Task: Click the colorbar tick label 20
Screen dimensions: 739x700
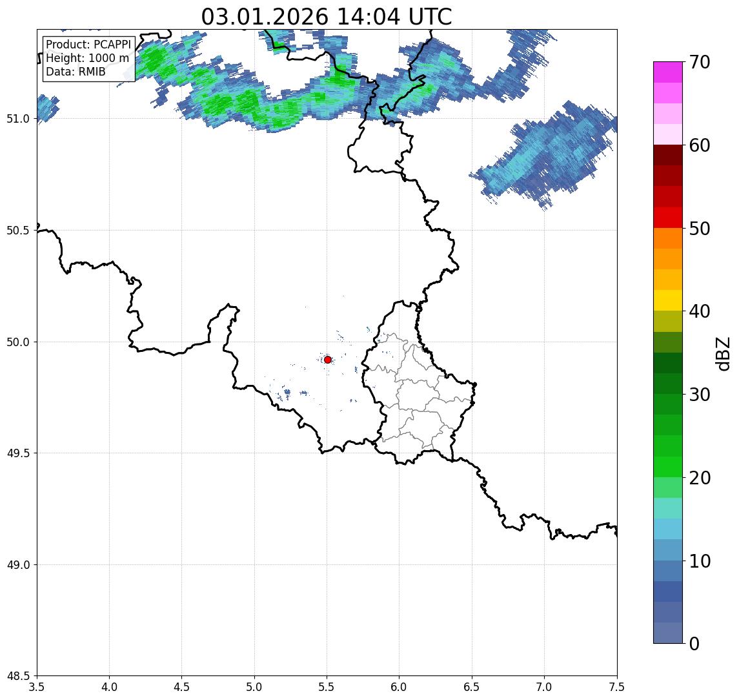Action: (700, 478)
